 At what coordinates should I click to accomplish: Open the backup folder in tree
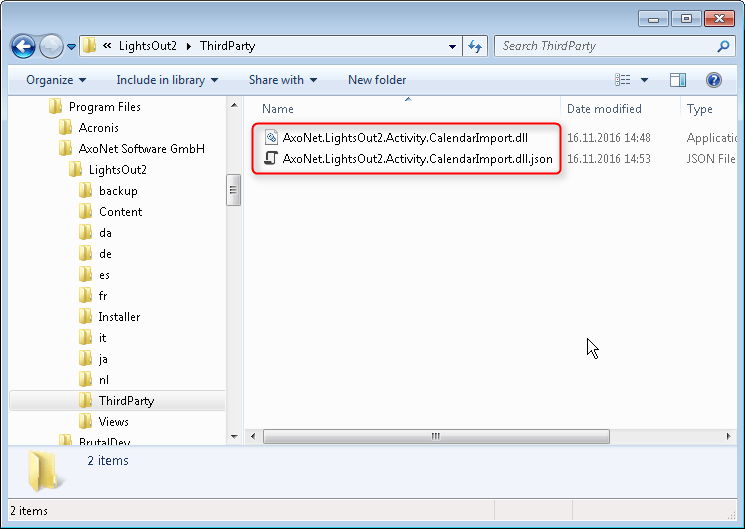[118, 191]
